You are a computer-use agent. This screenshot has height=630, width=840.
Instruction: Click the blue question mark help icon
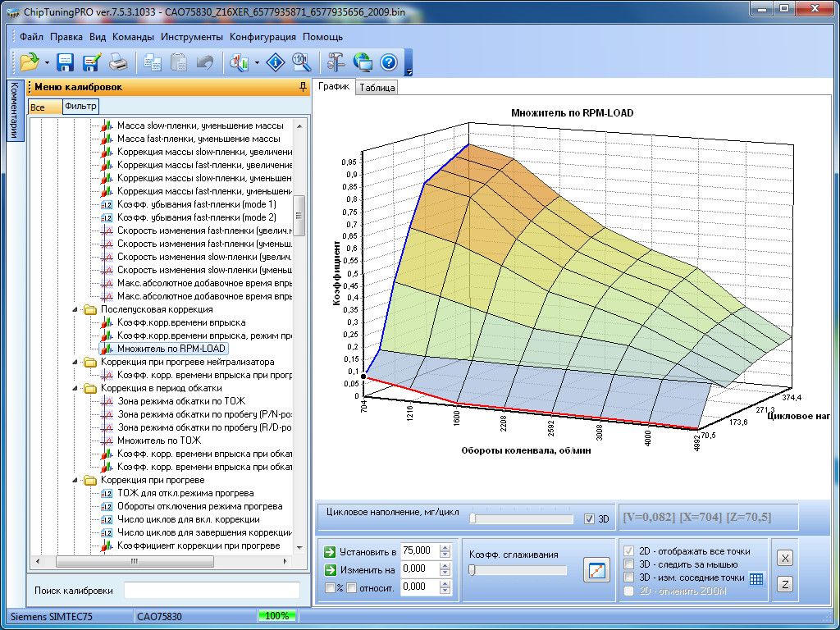tap(389, 62)
